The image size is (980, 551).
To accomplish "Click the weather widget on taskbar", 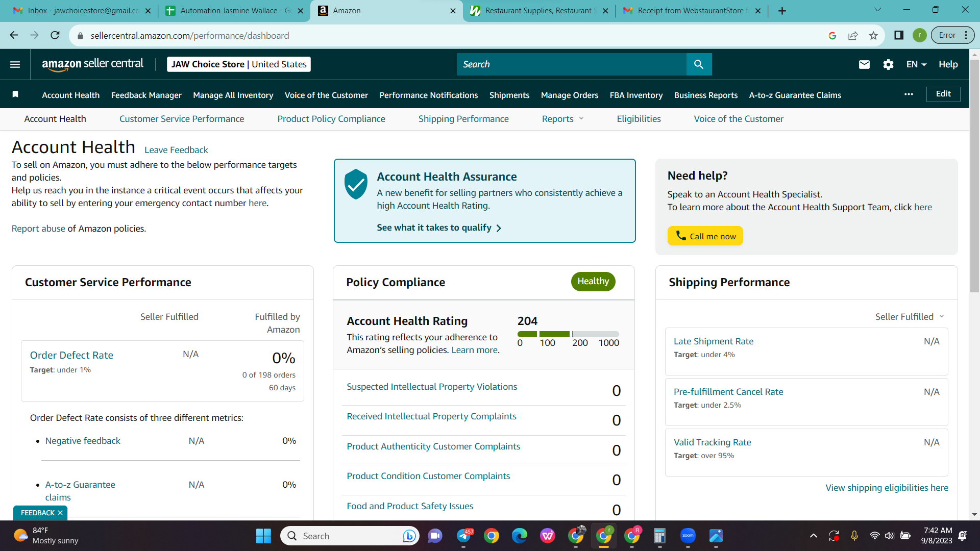I will [46, 536].
